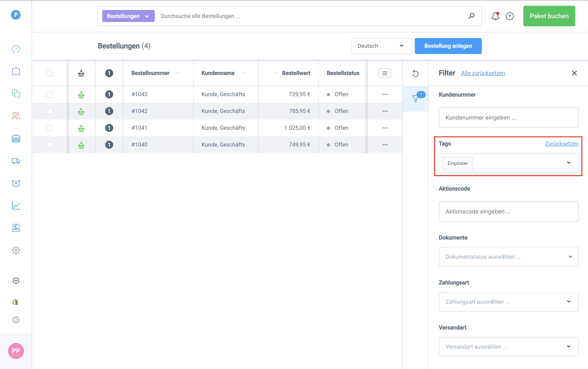Toggle the select-all orders checkbox

pos(50,73)
